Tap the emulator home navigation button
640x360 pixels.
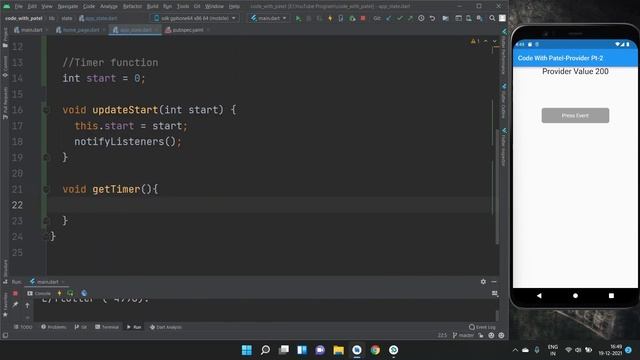(575, 296)
